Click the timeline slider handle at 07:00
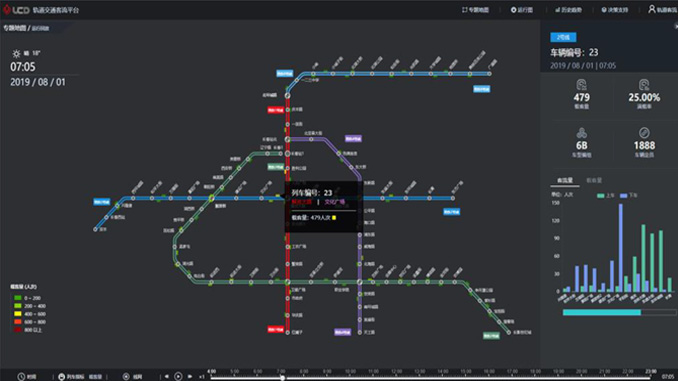This screenshot has height=381, width=678. click(x=282, y=378)
